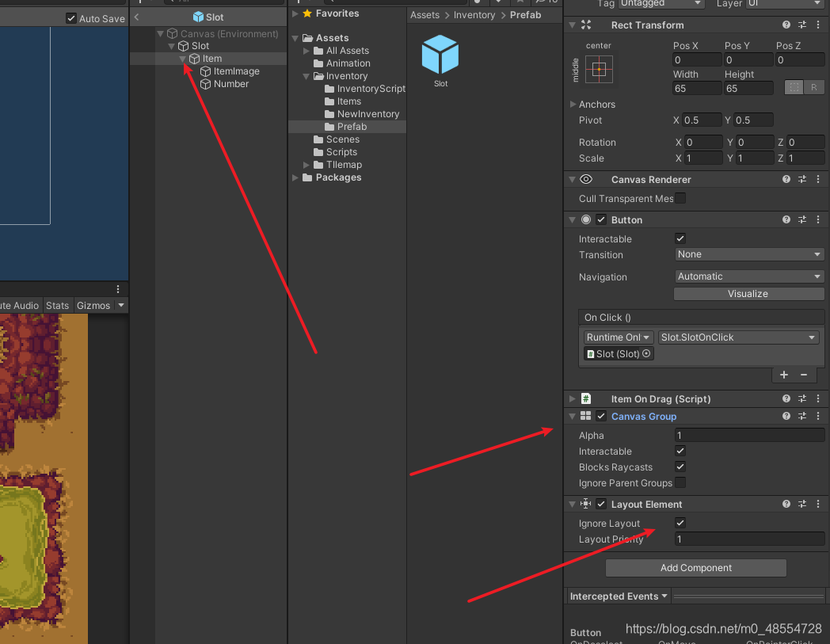
Task: Open the Navigation dropdown set to Automatic
Action: click(x=749, y=276)
